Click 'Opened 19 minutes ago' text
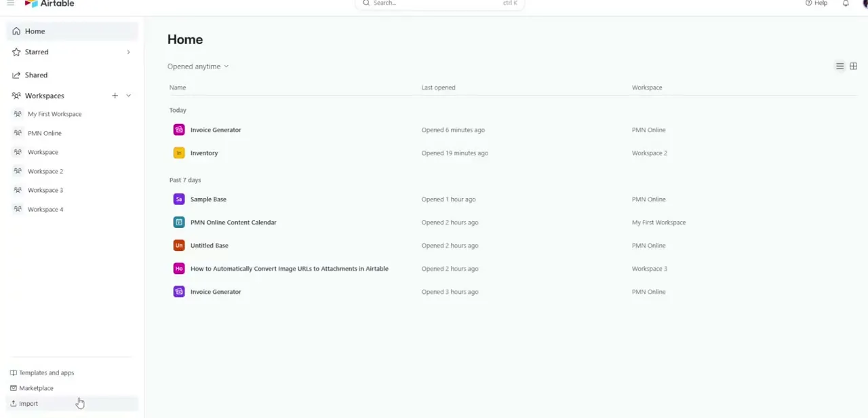Screen dimensions: 868x418 [x=455, y=153]
